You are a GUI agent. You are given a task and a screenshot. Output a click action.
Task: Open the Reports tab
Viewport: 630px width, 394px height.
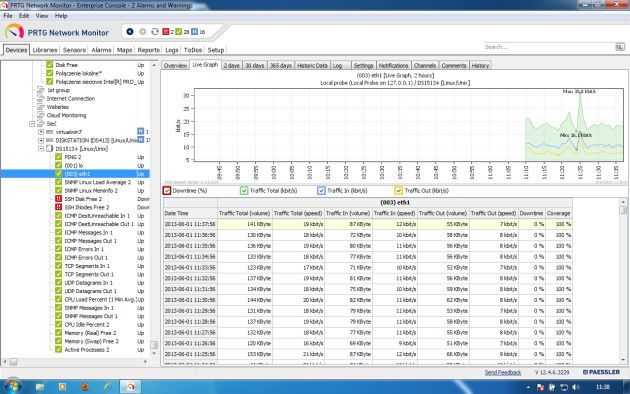coord(149,50)
